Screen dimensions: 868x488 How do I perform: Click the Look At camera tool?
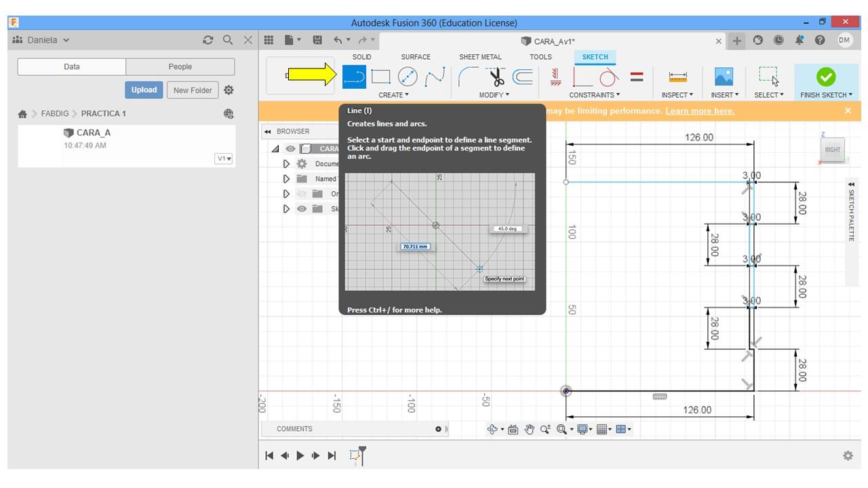coord(513,429)
